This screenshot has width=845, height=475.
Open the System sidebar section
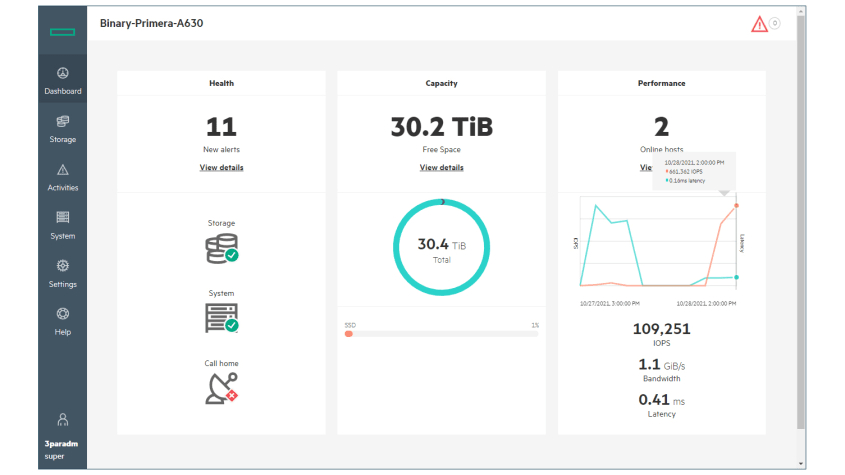(x=63, y=225)
